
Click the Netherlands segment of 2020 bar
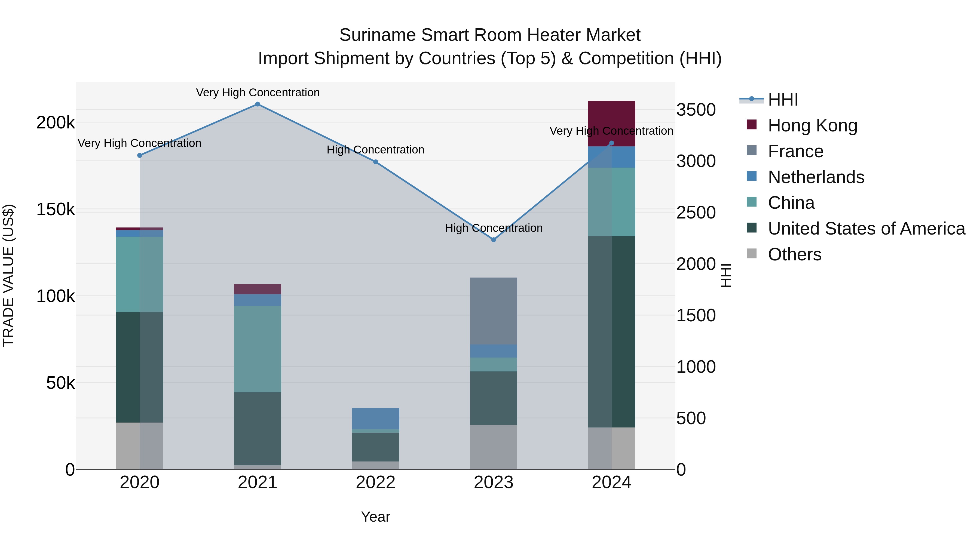point(140,233)
